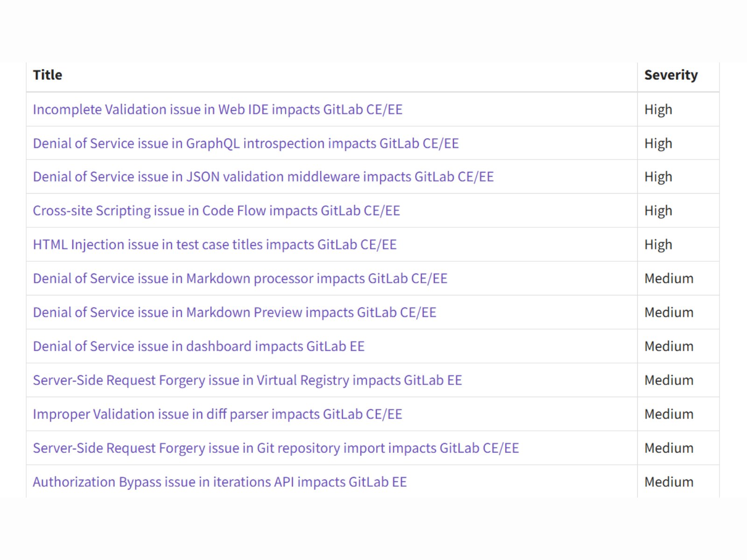The height and width of the screenshot is (560, 747).
Task: Open the Markdown processor Denial of Service link
Action: pos(240,279)
